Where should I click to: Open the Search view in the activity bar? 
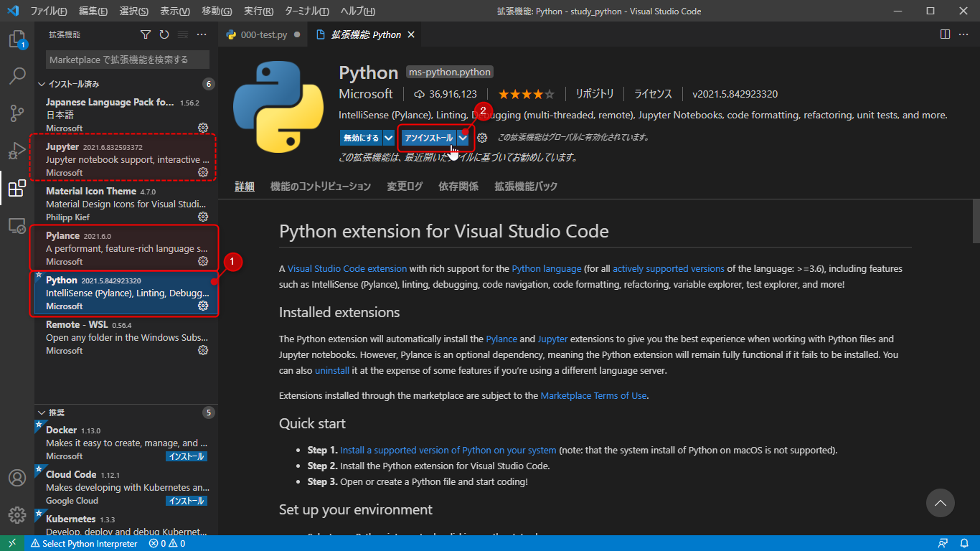pos(17,75)
